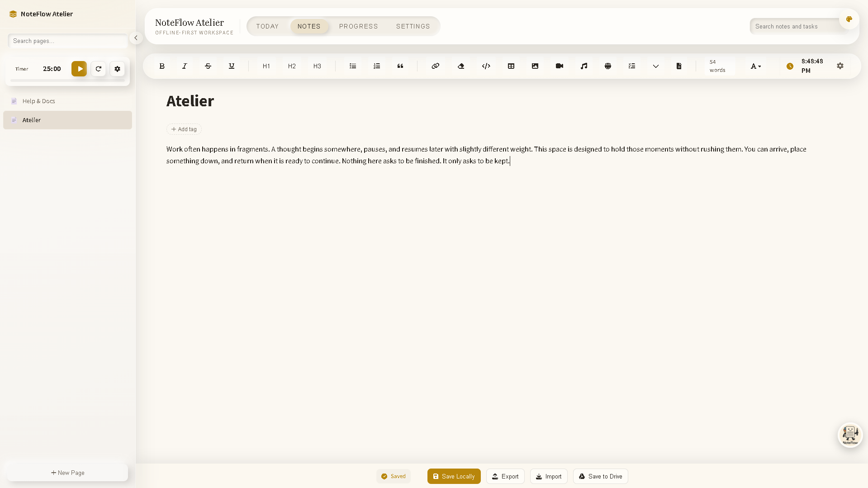This screenshot has width=868, height=488.
Task: Click the Search notes and tasks field
Action: [x=796, y=26]
